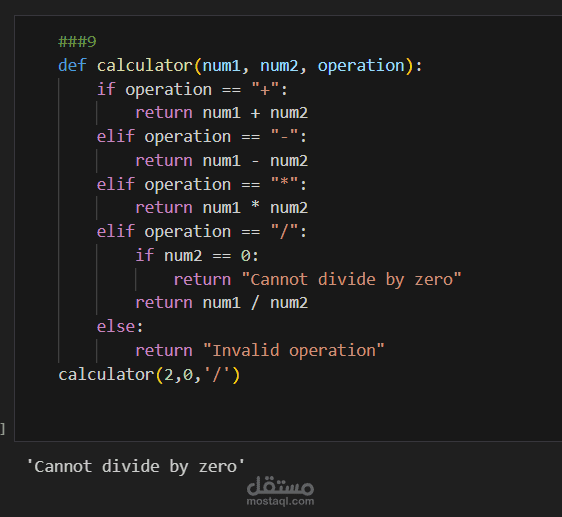Click the return num1 / num2 line
562x517 pixels.
tap(222, 303)
